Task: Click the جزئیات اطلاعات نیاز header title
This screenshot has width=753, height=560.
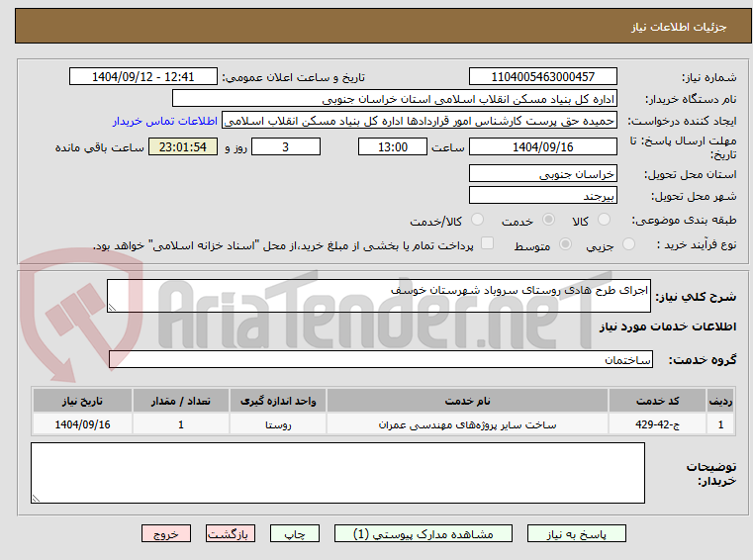Action: tap(679, 27)
